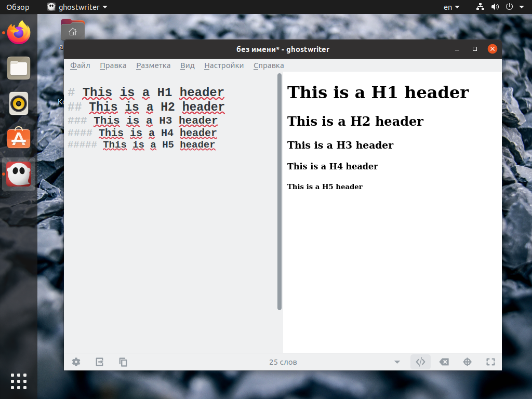Open Rhythmbox from the dock
Screen dimensions: 532x399
tap(19, 103)
